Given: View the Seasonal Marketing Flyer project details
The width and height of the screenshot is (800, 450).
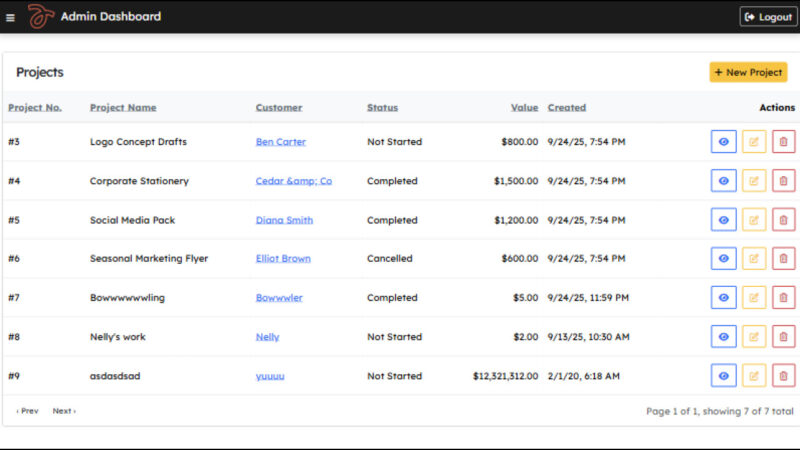Looking at the screenshot, I should click(723, 259).
